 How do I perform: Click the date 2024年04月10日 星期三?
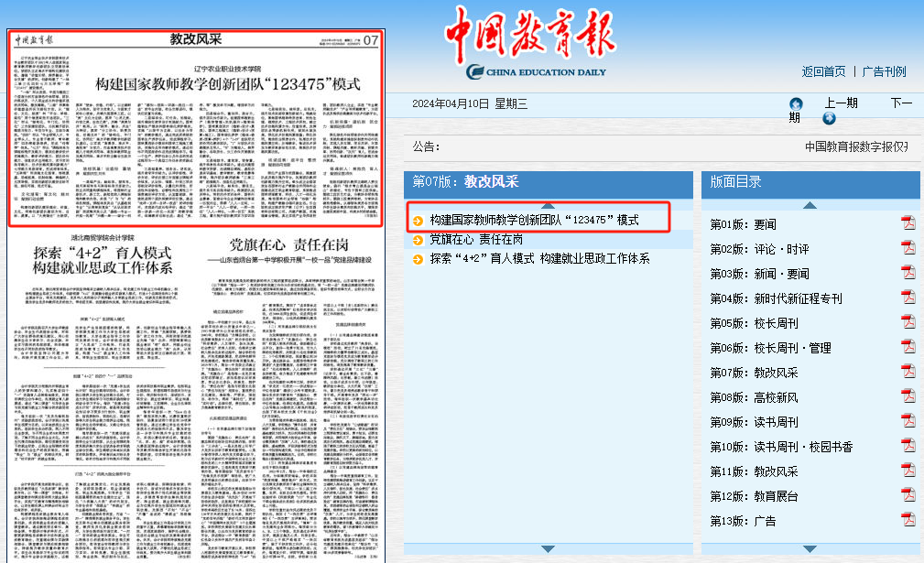click(470, 103)
